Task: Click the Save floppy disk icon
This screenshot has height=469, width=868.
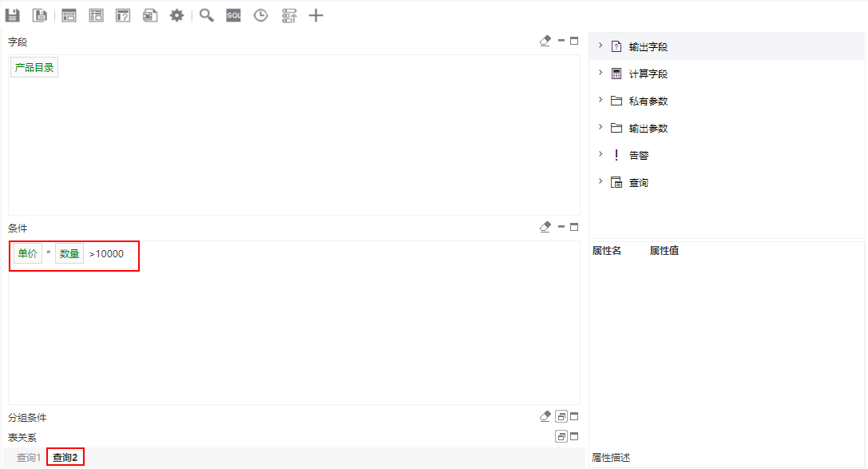Action: (x=12, y=15)
